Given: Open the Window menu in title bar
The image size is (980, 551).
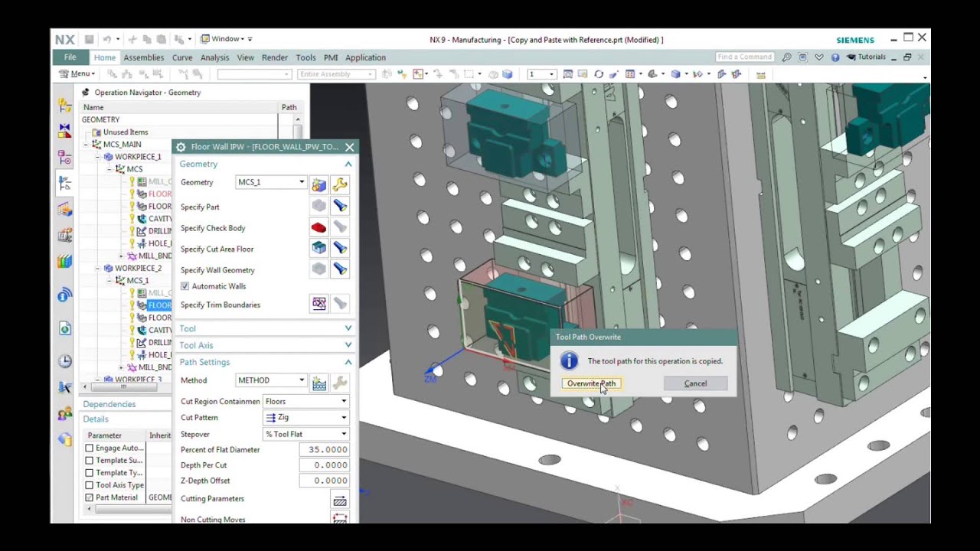Looking at the screenshot, I should [222, 39].
